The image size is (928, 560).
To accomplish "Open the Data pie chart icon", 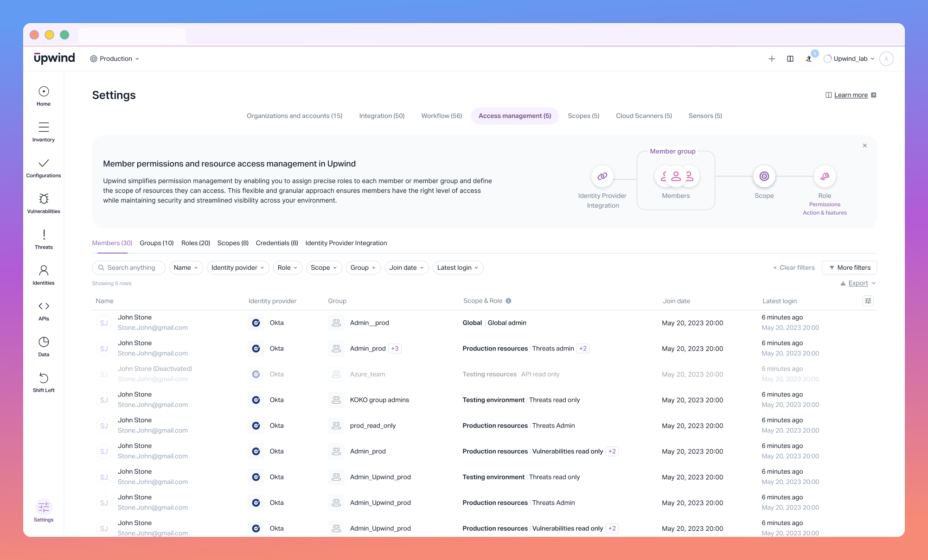I will 44,342.
